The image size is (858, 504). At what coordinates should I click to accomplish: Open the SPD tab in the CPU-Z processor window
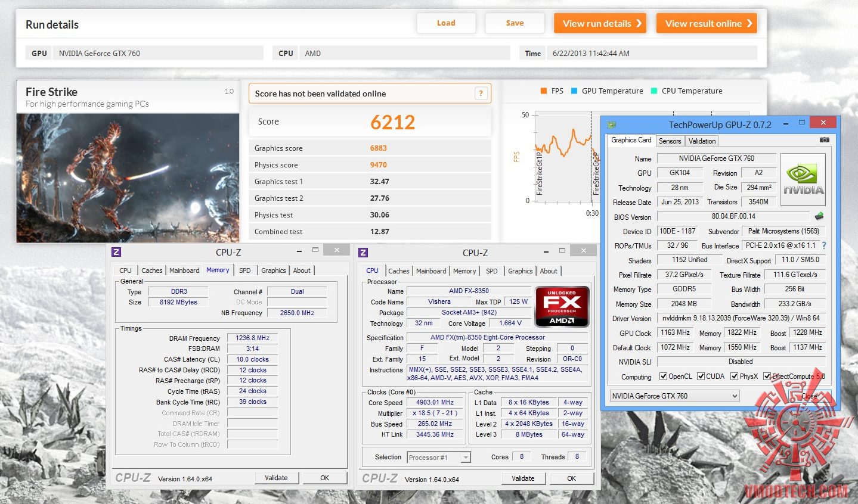pyautogui.click(x=492, y=271)
